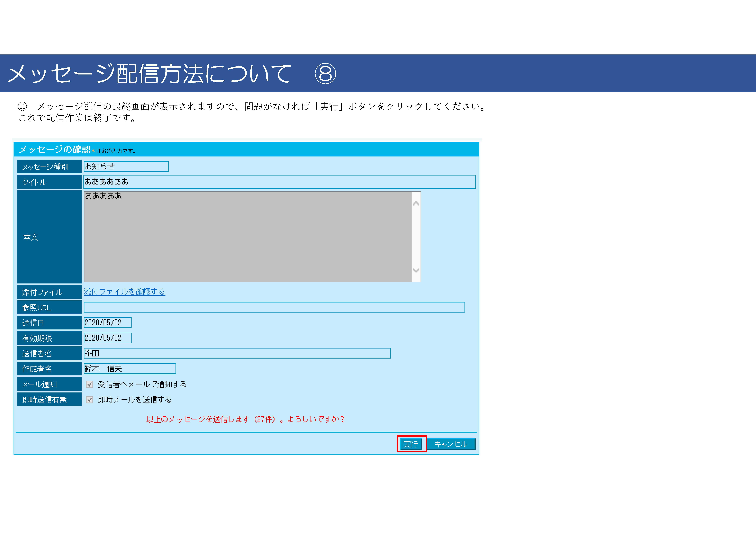Click the 有効期限 row label
This screenshot has height=534, width=756.
[x=49, y=338]
